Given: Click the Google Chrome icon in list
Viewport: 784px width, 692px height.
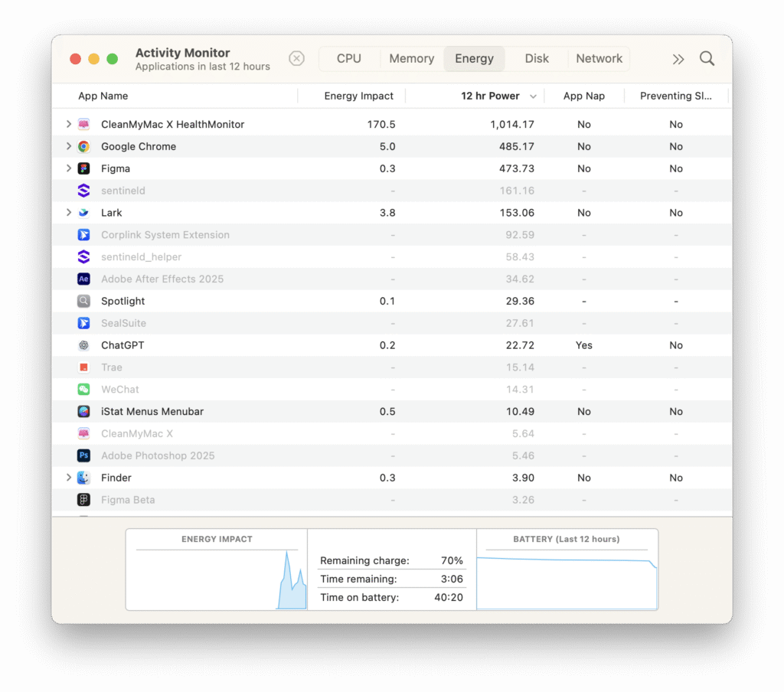Looking at the screenshot, I should (x=83, y=146).
